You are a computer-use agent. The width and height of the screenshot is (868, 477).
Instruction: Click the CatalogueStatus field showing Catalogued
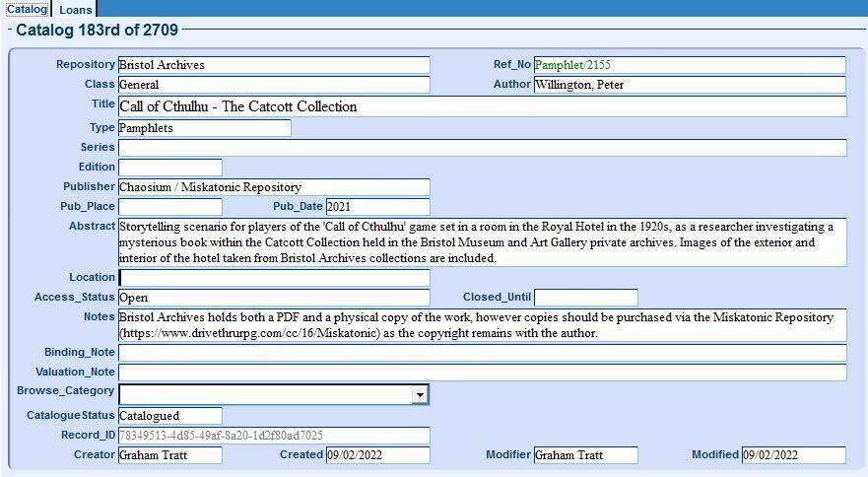tap(170, 416)
